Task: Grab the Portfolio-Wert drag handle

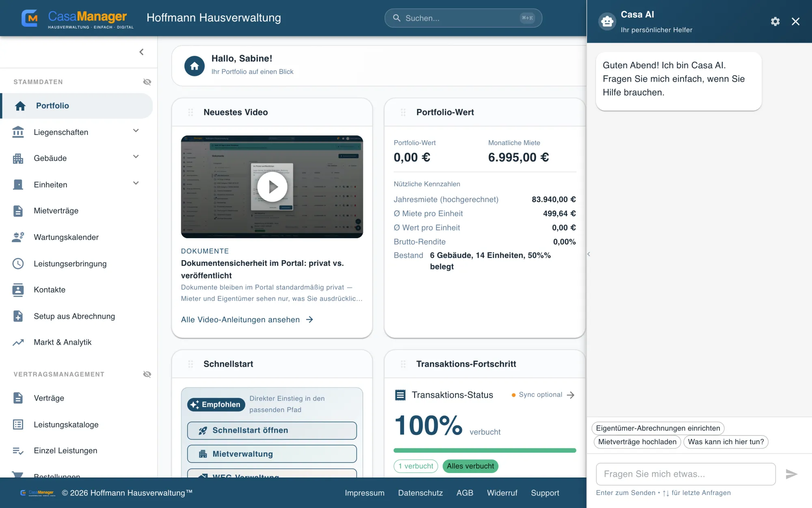Action: pos(403,113)
